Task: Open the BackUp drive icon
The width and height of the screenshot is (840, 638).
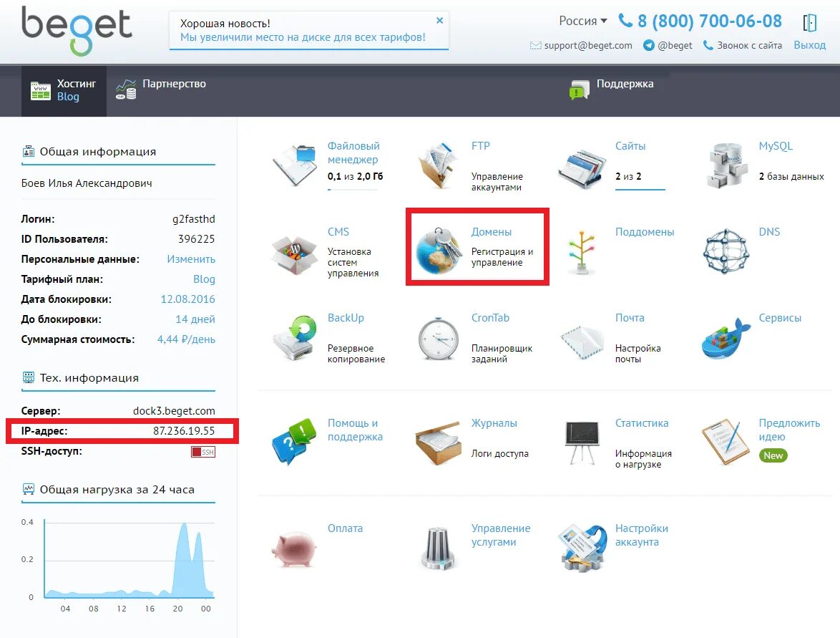Action: (294, 338)
